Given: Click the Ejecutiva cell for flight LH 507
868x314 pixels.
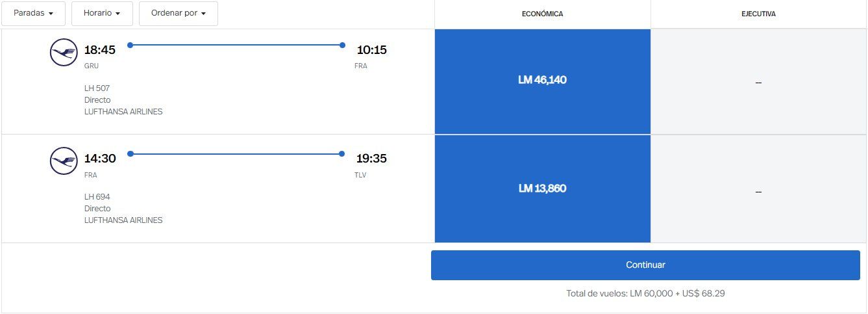Looking at the screenshot, I should pyautogui.click(x=758, y=82).
